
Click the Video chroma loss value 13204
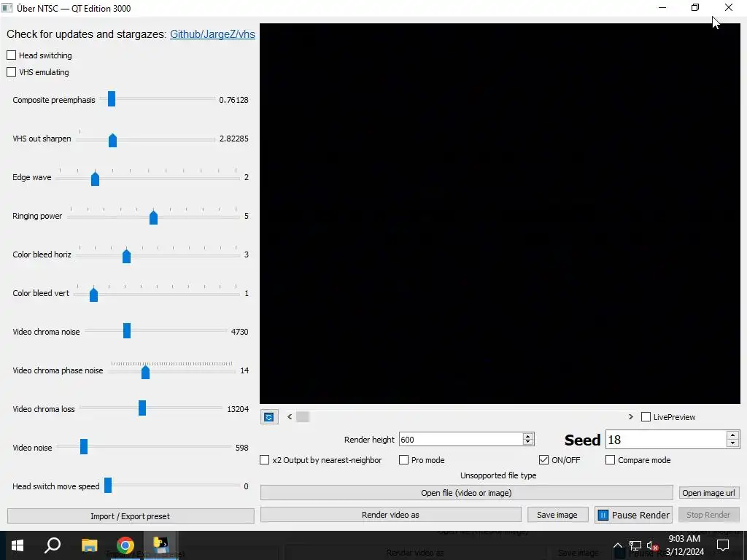[x=238, y=409]
